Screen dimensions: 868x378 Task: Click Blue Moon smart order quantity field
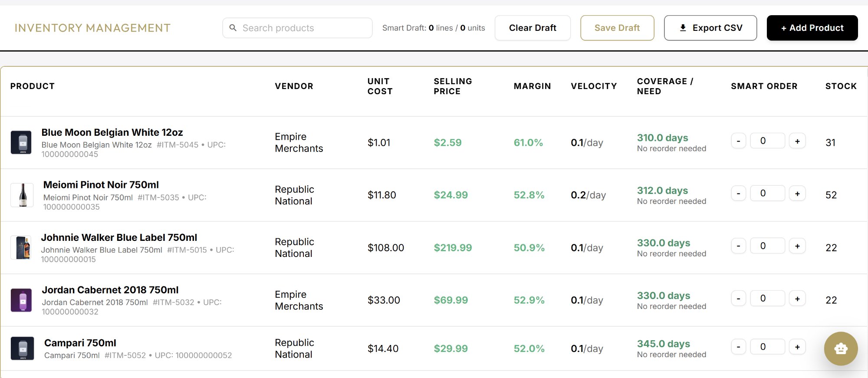tap(767, 141)
